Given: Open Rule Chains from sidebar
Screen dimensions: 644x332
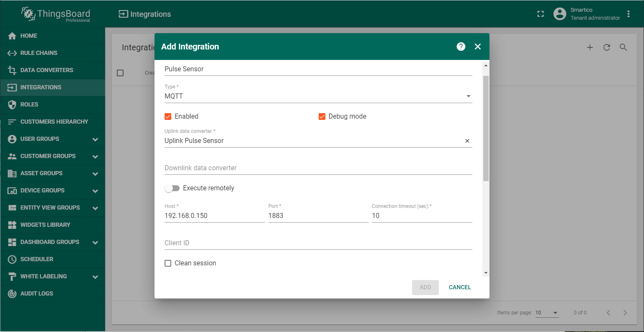Looking at the screenshot, I should 39,53.
